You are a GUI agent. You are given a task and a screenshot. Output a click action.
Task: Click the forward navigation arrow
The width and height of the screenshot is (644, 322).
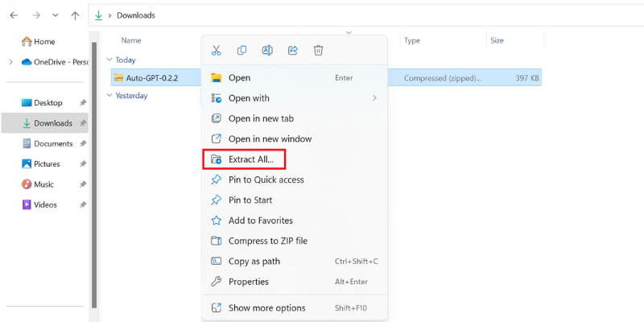click(x=36, y=15)
